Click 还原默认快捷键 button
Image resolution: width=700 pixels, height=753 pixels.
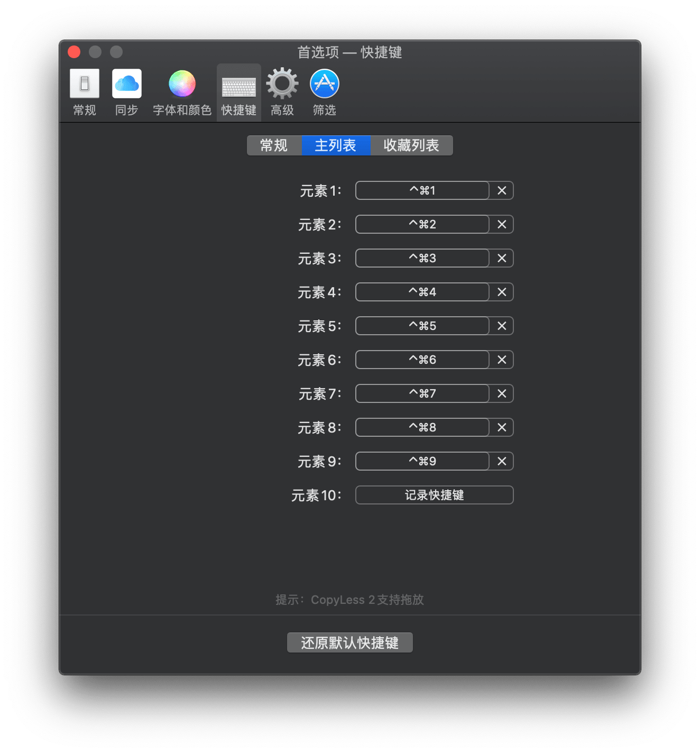[349, 643]
